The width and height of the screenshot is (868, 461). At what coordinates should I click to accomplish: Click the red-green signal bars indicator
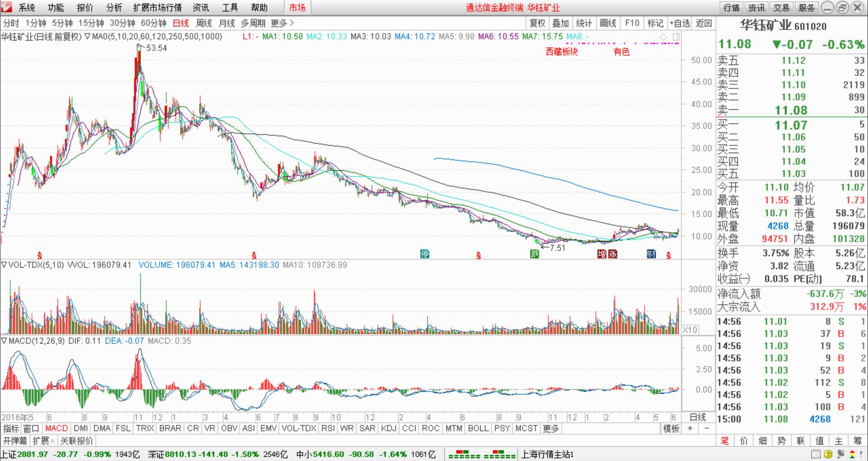(x=482, y=455)
